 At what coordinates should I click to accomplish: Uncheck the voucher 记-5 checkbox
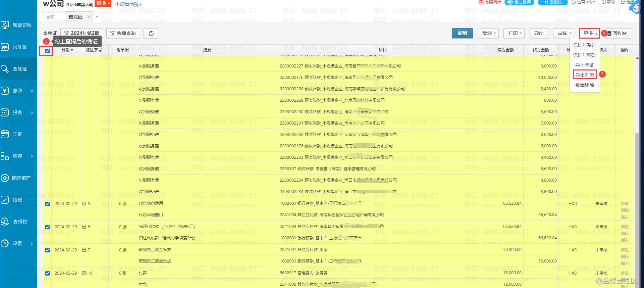coord(47,204)
